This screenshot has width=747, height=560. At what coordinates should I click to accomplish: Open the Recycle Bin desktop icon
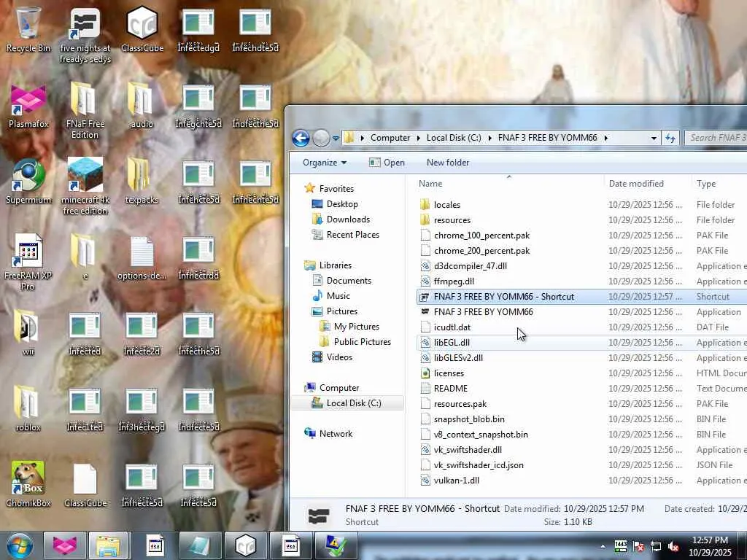(x=28, y=28)
